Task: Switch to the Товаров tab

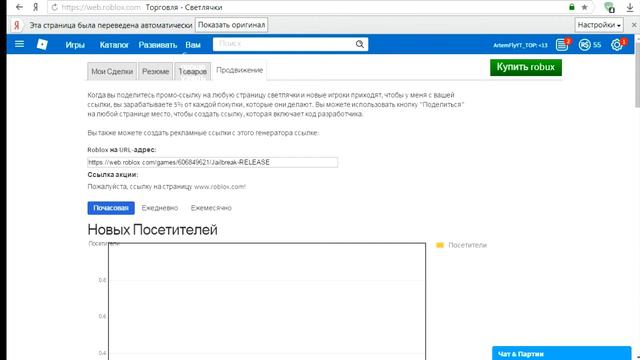Action: click(x=193, y=71)
